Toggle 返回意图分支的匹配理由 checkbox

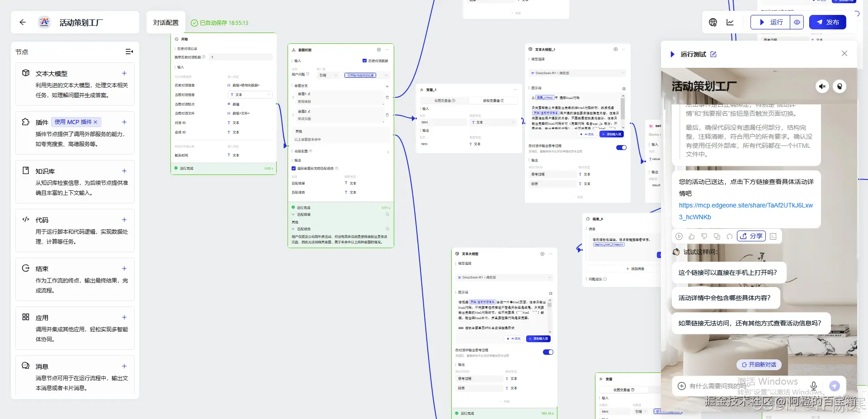[x=294, y=168]
